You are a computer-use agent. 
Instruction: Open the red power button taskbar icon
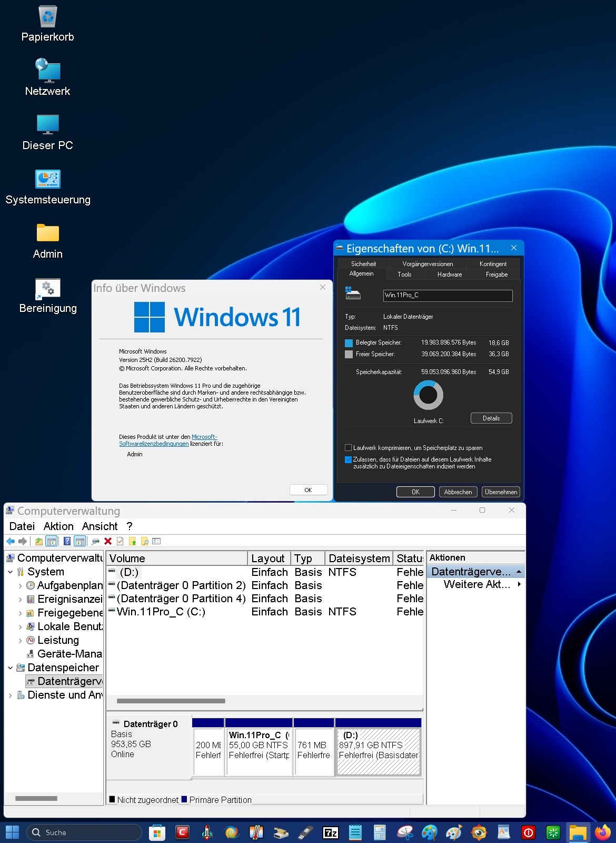[528, 832]
